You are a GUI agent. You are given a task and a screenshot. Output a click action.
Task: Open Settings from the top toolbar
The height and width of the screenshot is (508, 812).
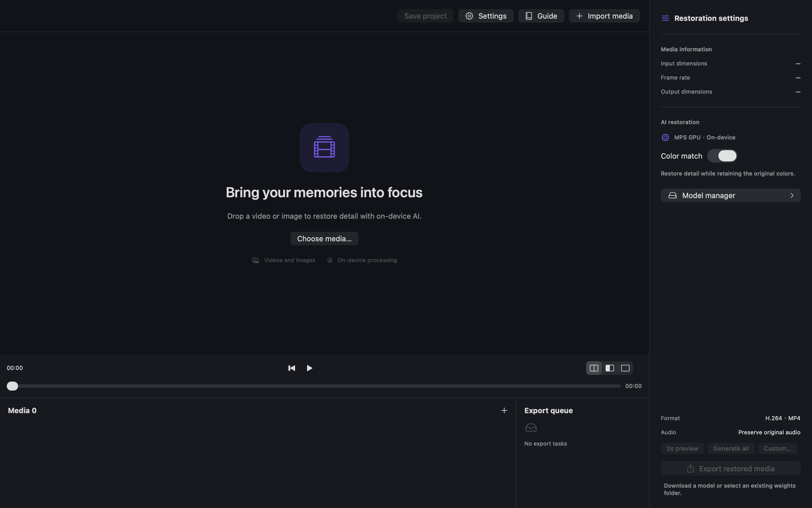pyautogui.click(x=486, y=16)
